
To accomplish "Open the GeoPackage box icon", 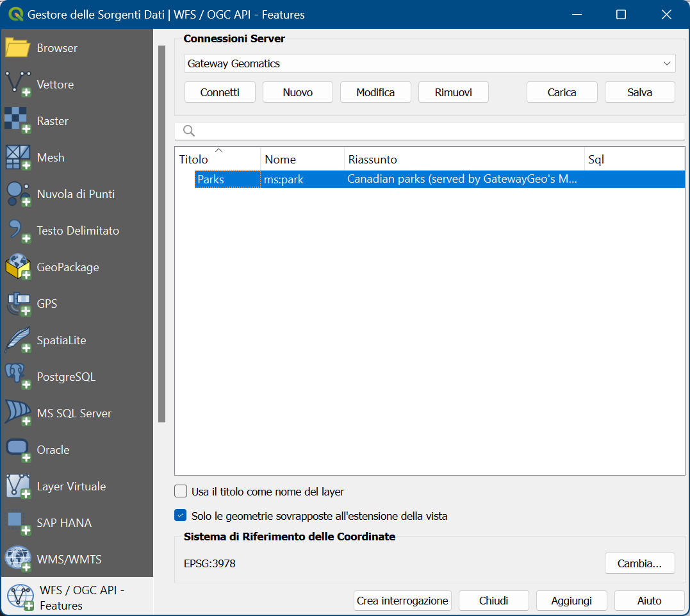I will 17,267.
